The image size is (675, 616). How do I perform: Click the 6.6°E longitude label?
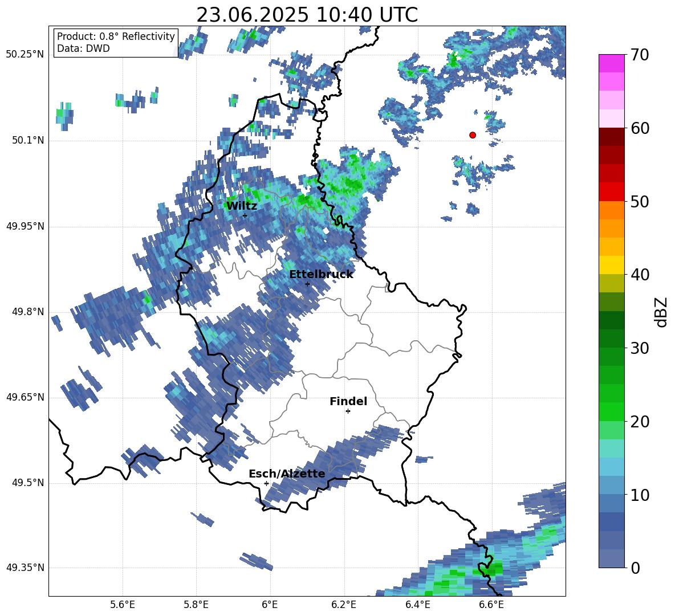pos(491,605)
